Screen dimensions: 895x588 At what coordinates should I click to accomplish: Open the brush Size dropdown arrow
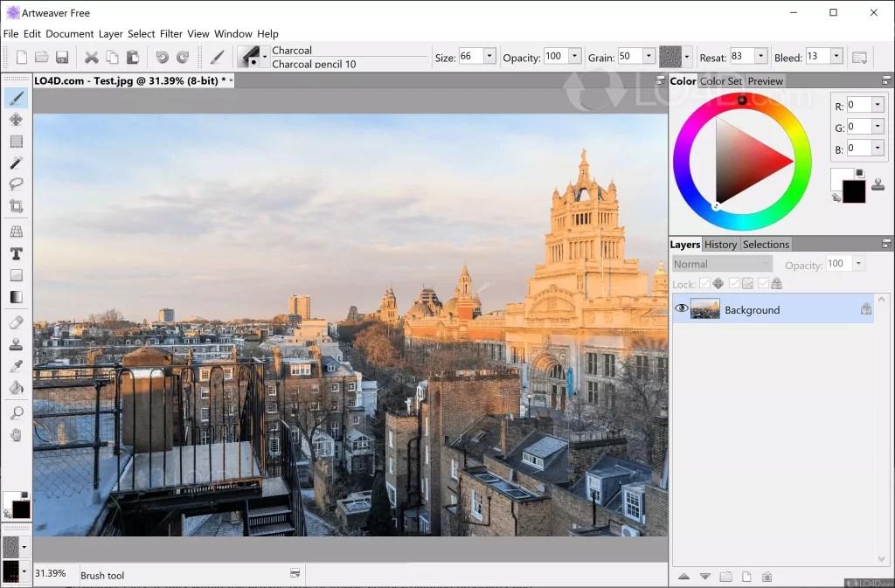[489, 55]
